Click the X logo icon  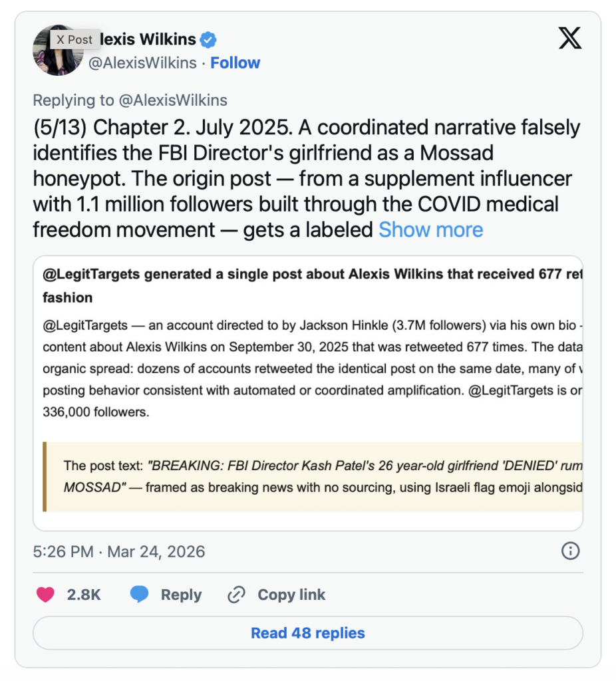[570, 39]
